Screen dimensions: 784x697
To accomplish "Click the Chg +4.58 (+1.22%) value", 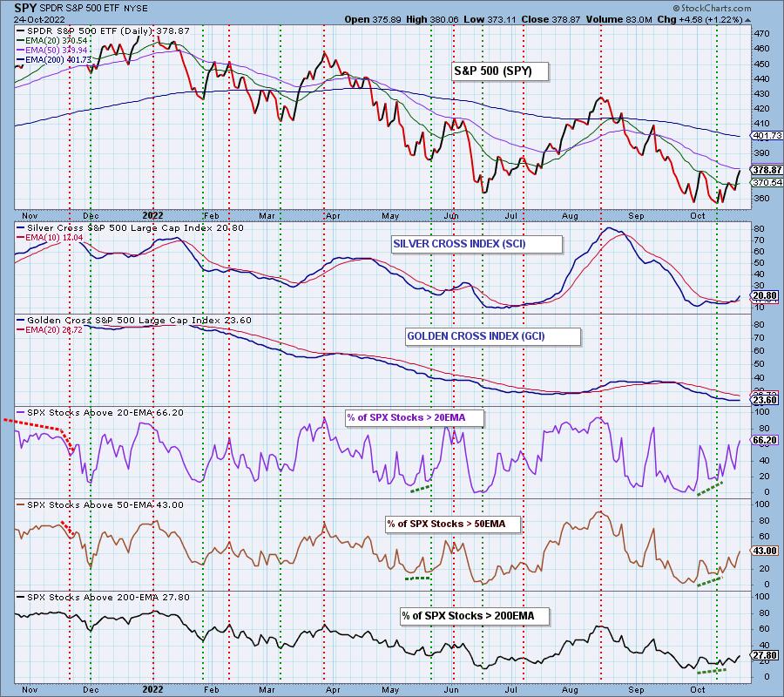I will click(700, 19).
